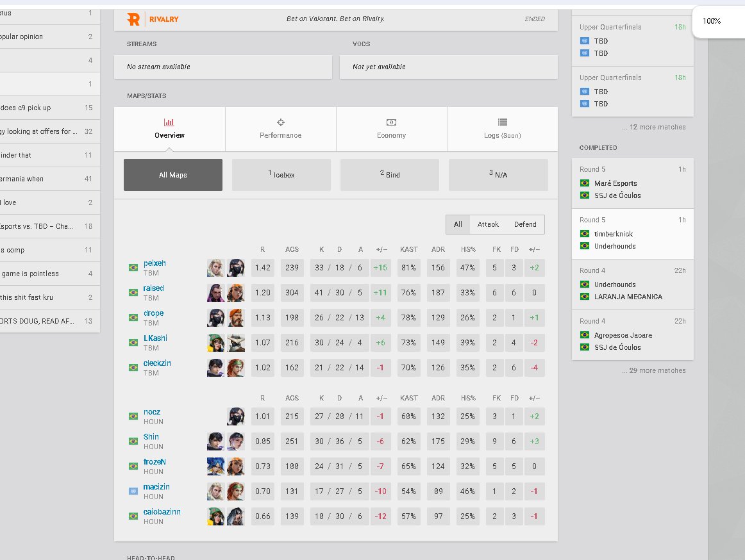Open raised player profile

(153, 288)
